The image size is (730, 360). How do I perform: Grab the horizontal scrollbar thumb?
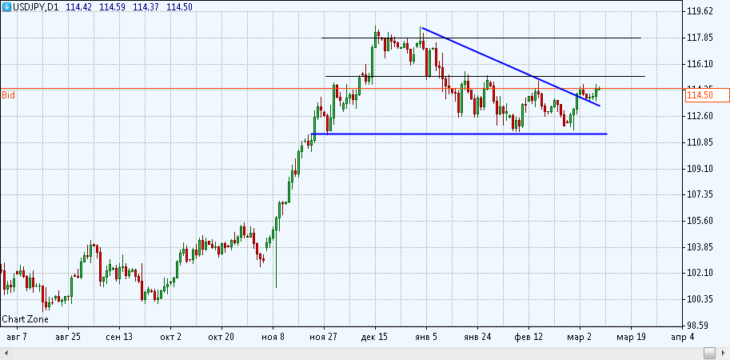tap(710, 353)
